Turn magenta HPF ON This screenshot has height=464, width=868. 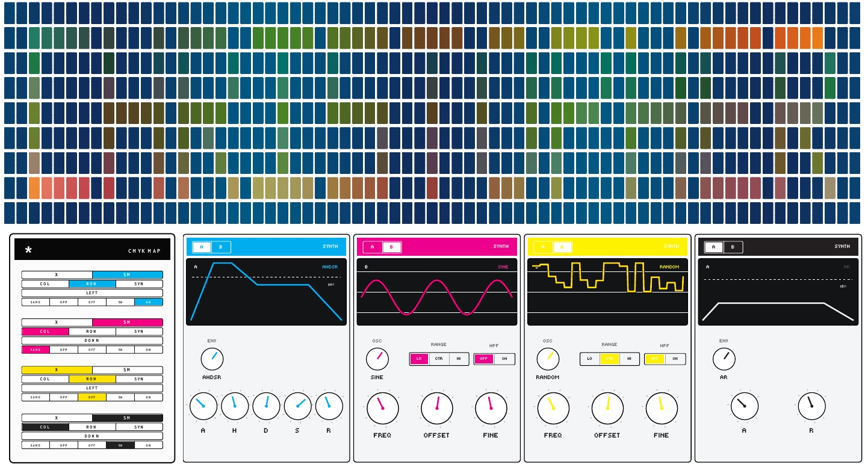click(x=504, y=359)
